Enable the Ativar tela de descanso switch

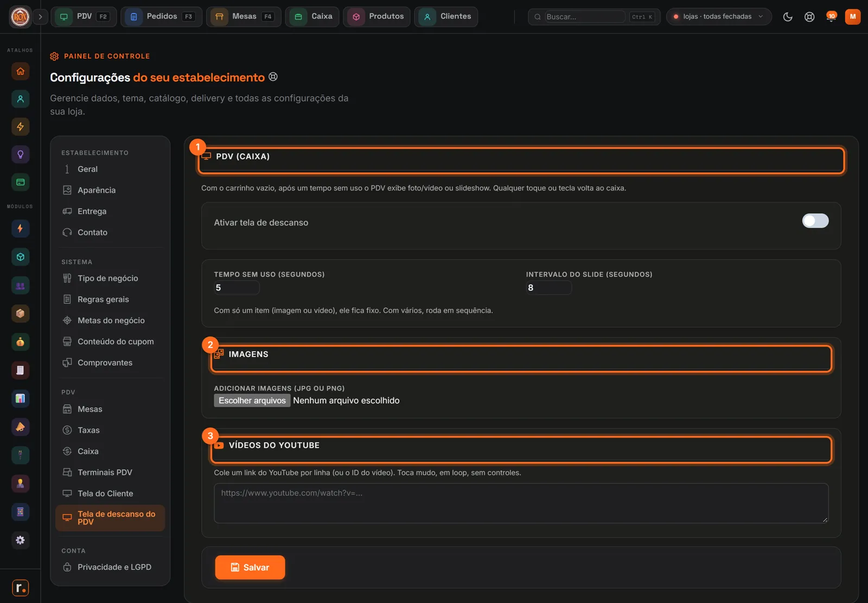815,221
